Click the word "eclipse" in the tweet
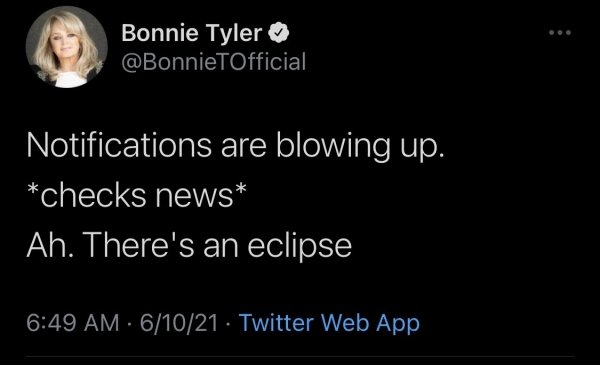Viewport: 600px width, 365px height. pyautogui.click(x=300, y=246)
